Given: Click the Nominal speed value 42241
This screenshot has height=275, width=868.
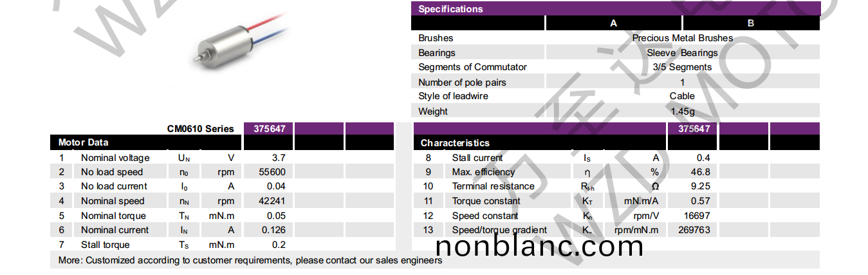Looking at the screenshot, I should coord(272,201).
